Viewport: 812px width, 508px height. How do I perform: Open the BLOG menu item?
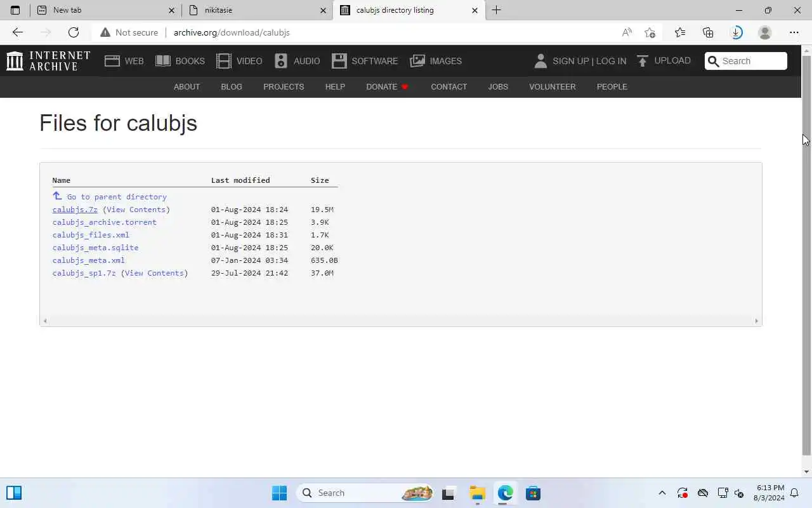pos(232,87)
